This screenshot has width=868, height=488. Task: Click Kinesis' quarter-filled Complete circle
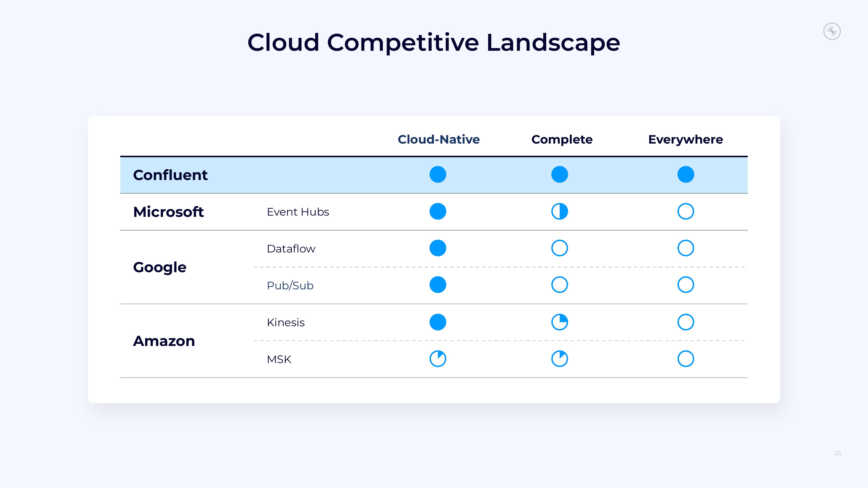pos(559,322)
